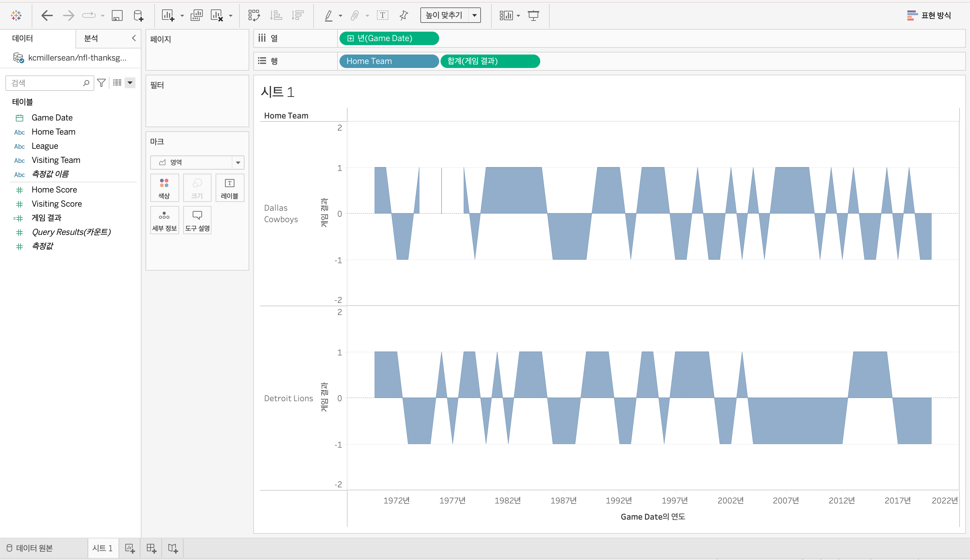The width and height of the screenshot is (970, 560).
Task: Click the Detroit Lions row header
Action: [288, 398]
